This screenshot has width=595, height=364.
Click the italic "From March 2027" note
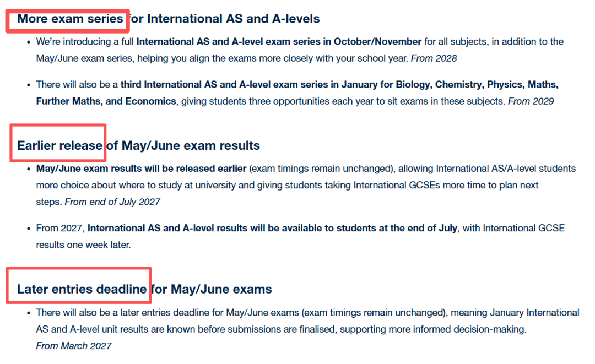tap(74, 346)
